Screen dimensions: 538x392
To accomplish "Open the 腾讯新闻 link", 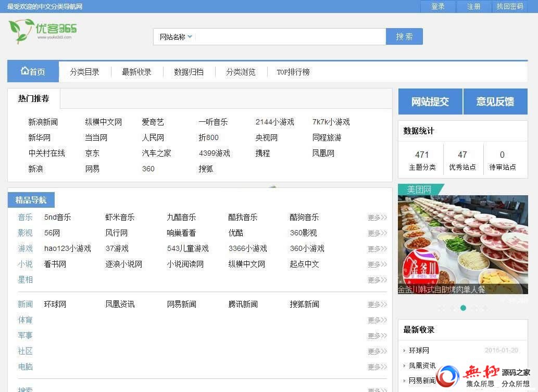I will pos(243,304).
